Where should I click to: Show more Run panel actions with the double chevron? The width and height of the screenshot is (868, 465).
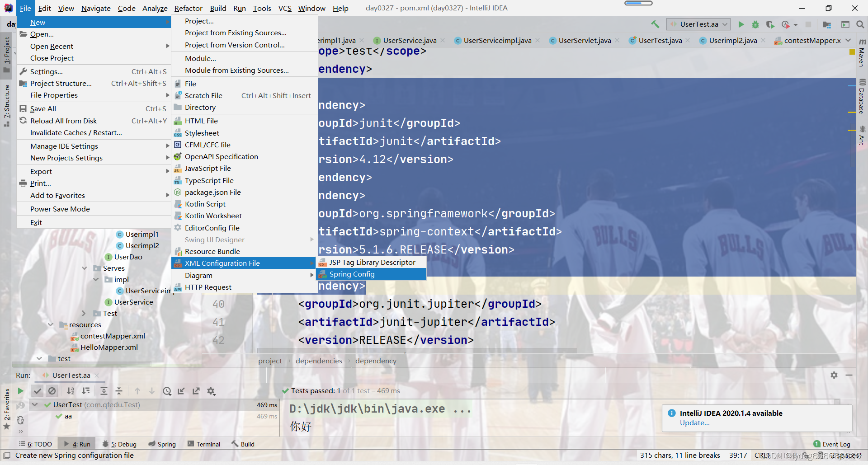[x=20, y=432]
